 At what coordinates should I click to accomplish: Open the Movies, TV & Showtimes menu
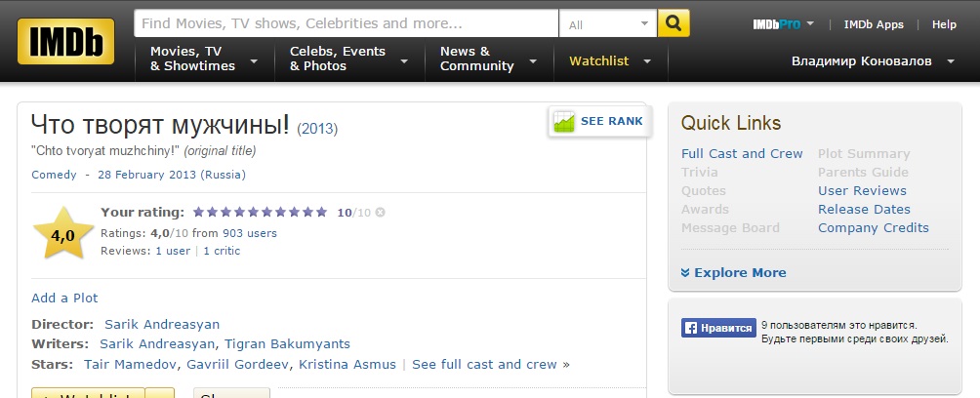pyautogui.click(x=204, y=60)
